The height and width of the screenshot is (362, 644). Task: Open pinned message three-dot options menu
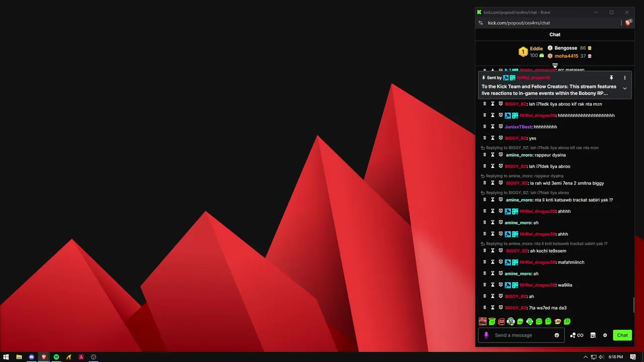(625, 78)
